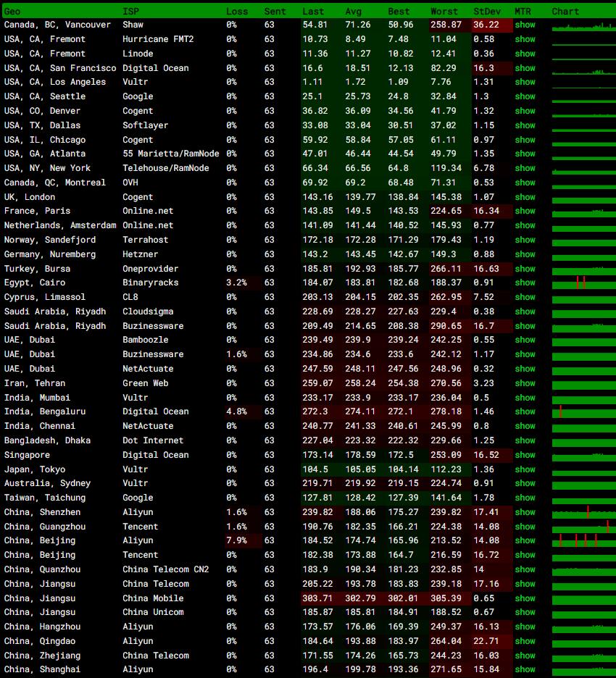Viewport: 616px width, 678px height.
Task: Show MTR for Denver Cogent row
Action: 525,111
